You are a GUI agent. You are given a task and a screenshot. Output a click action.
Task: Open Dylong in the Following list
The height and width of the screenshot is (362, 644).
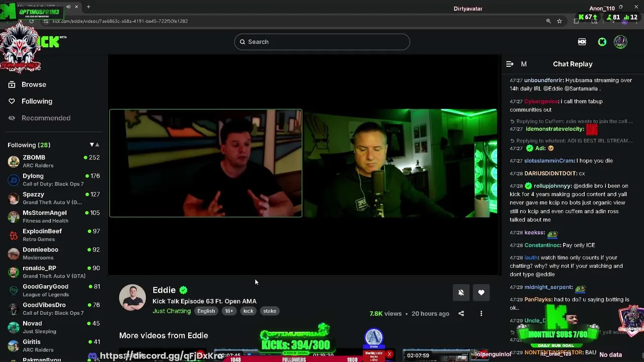pyautogui.click(x=54, y=179)
